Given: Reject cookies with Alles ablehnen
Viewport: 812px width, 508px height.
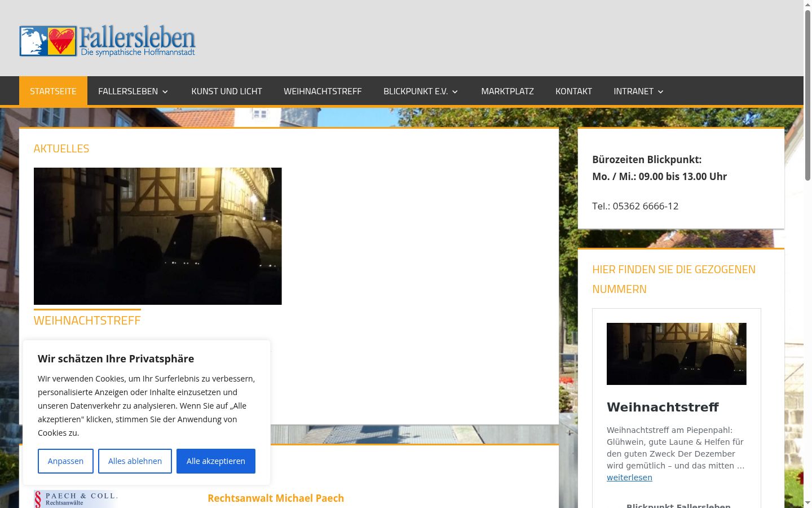Looking at the screenshot, I should coord(135,461).
